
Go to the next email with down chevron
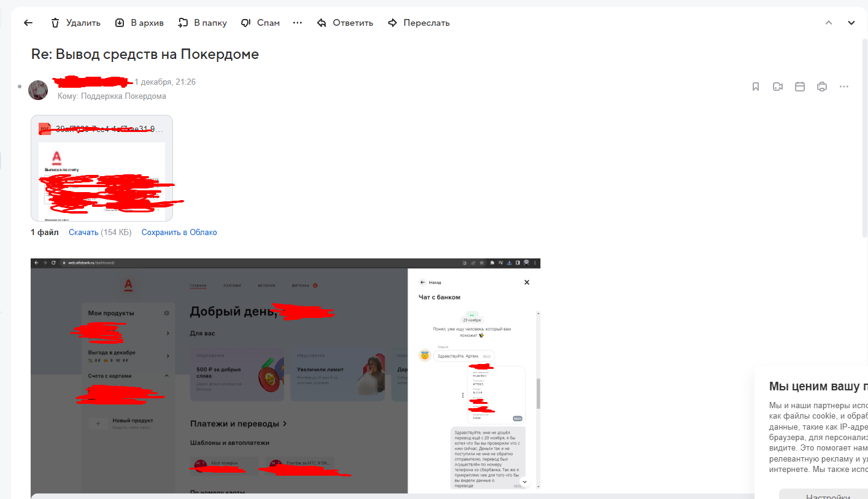tap(851, 23)
